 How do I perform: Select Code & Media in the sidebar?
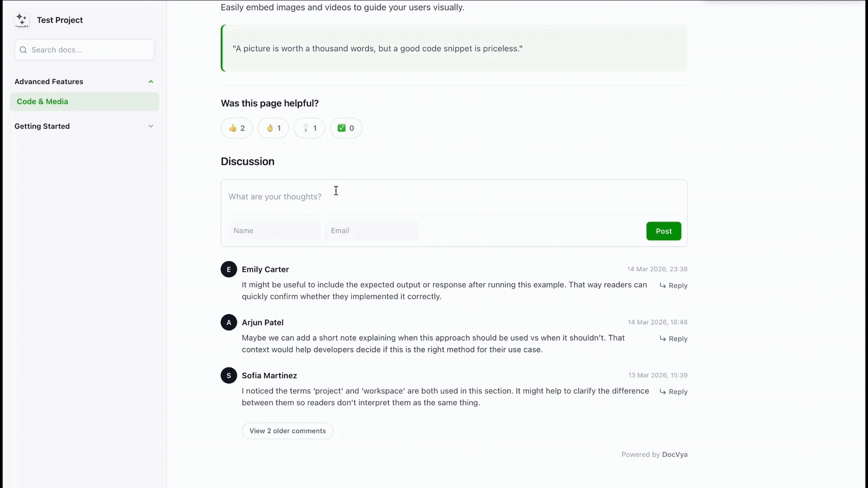pos(42,101)
